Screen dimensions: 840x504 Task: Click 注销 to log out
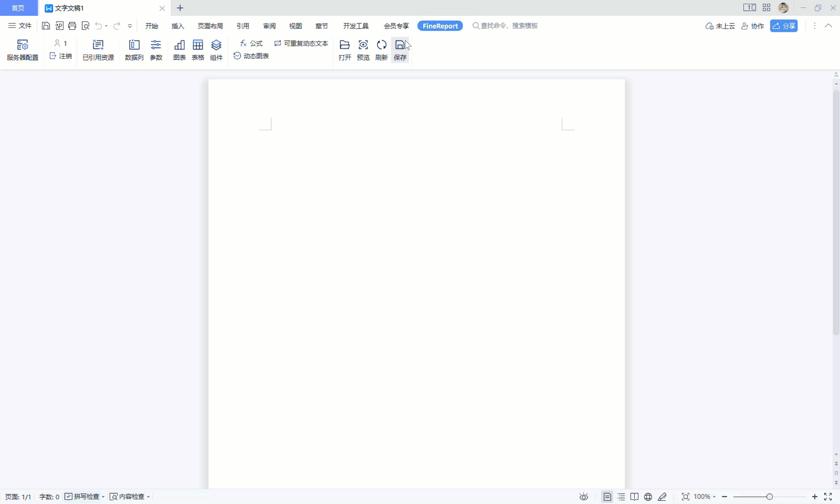[60, 56]
